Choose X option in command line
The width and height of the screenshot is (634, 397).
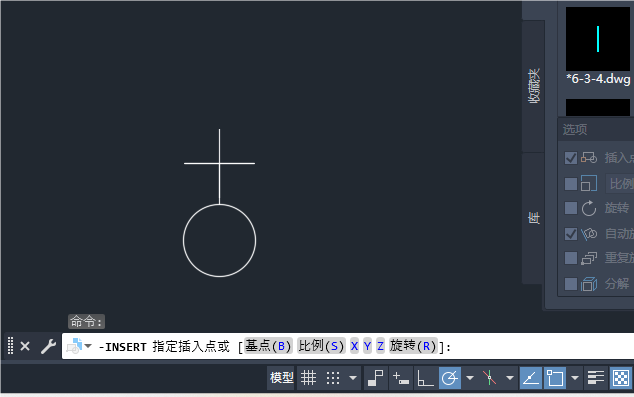(355, 346)
